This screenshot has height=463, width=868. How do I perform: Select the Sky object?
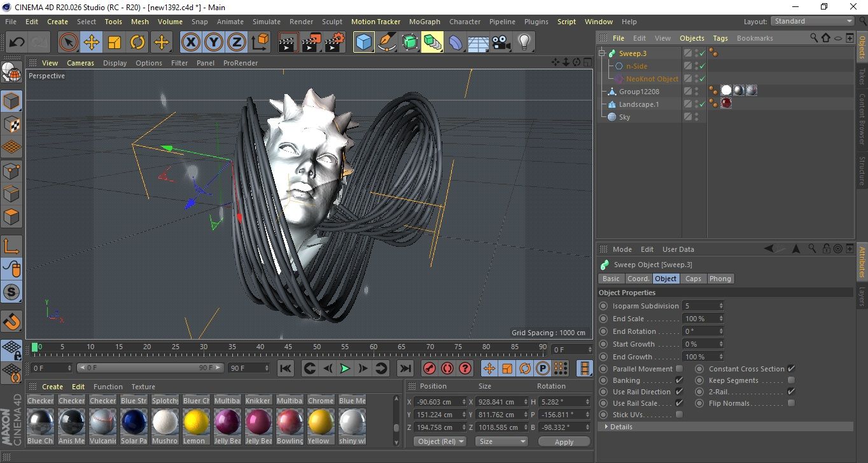pyautogui.click(x=624, y=117)
